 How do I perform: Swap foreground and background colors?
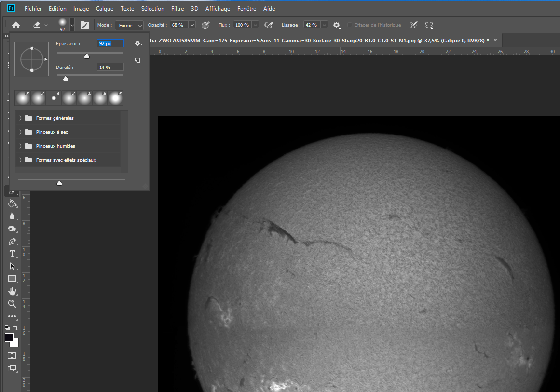pyautogui.click(x=15, y=328)
